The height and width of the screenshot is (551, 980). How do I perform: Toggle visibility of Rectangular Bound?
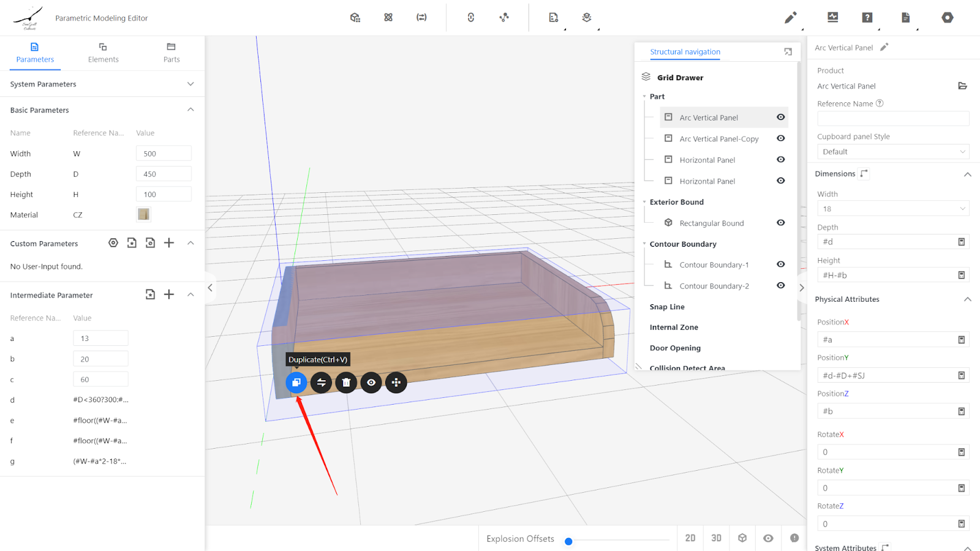click(780, 223)
